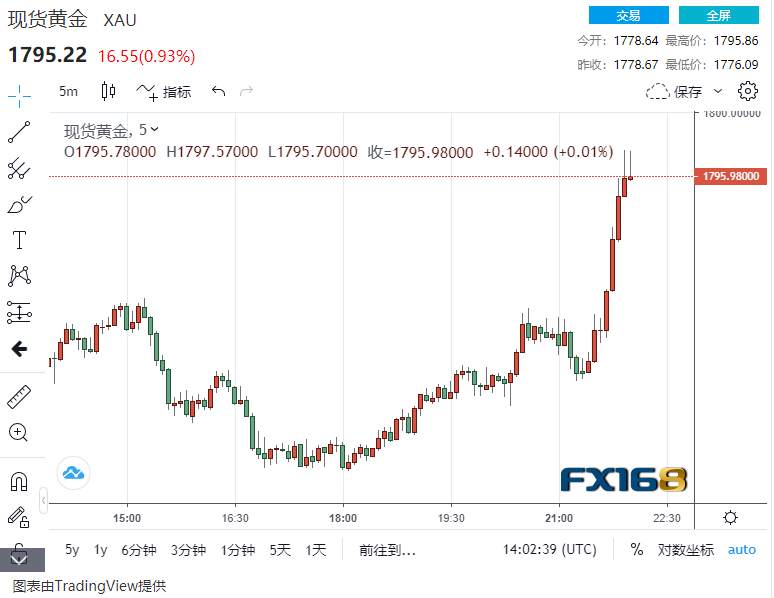Click the left-pointing back arrow icon
774x598 pixels.
pos(19,349)
